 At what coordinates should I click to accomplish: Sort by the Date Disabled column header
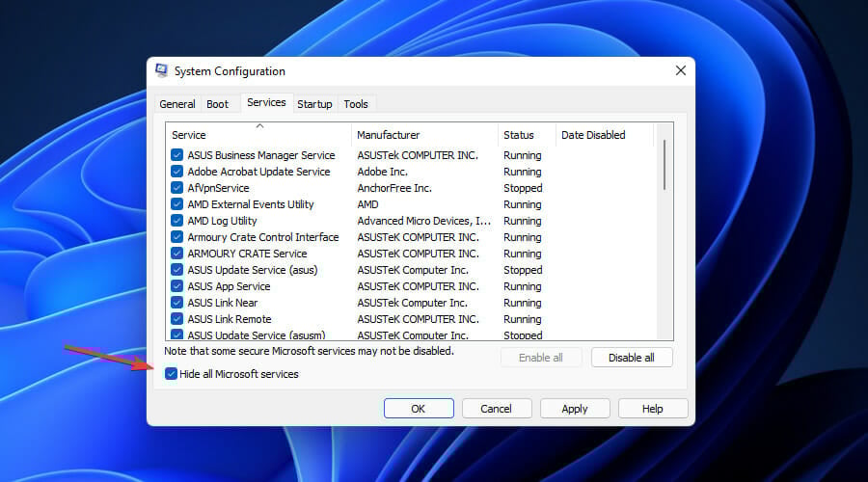pyautogui.click(x=605, y=135)
